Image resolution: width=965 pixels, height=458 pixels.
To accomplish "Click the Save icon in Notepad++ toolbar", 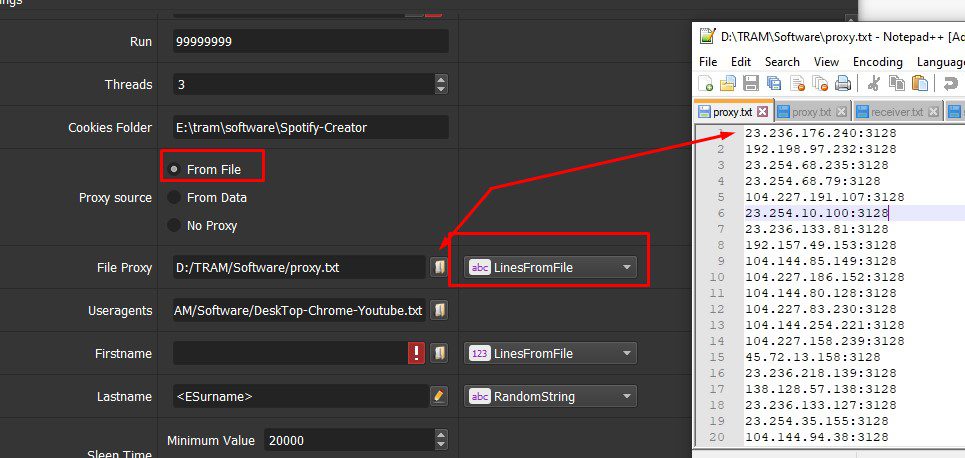I will (751, 83).
